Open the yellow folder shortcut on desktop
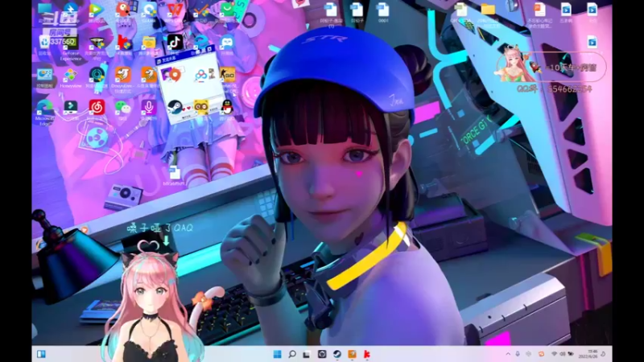Screen dimensions: 644x362 coord(149,43)
